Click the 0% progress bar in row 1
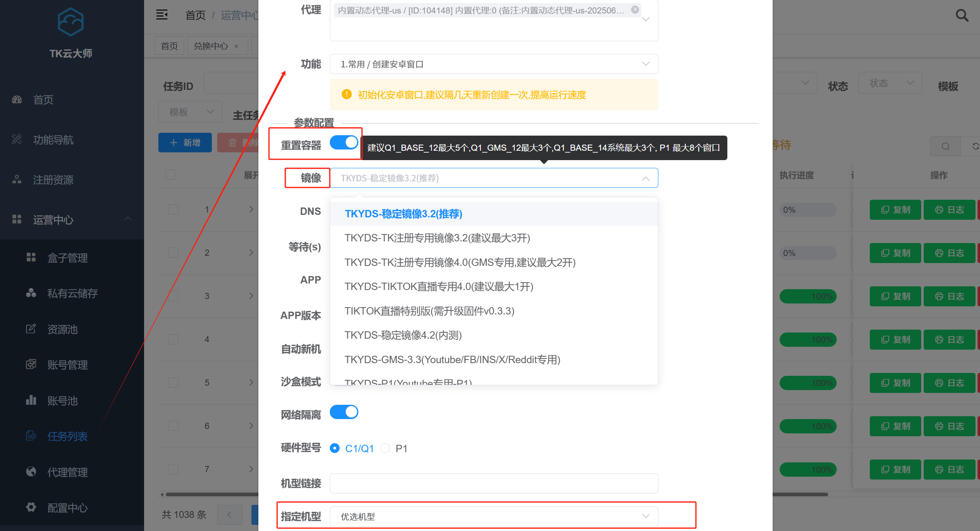Image resolution: width=980 pixels, height=531 pixels. 807,210
